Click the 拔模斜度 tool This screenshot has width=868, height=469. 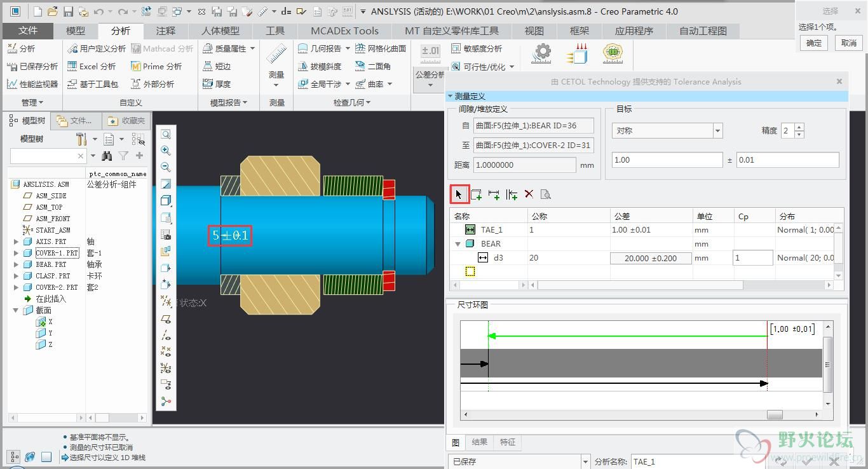coord(320,66)
